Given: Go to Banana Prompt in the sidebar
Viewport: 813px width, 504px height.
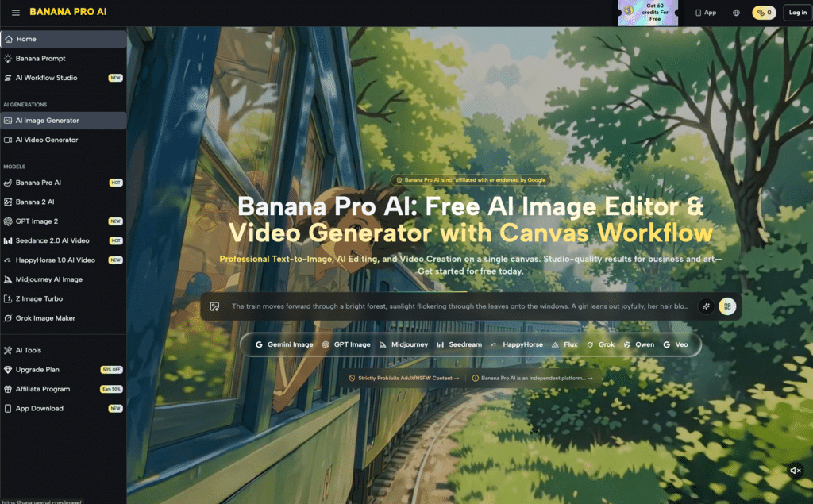Looking at the screenshot, I should (40, 59).
